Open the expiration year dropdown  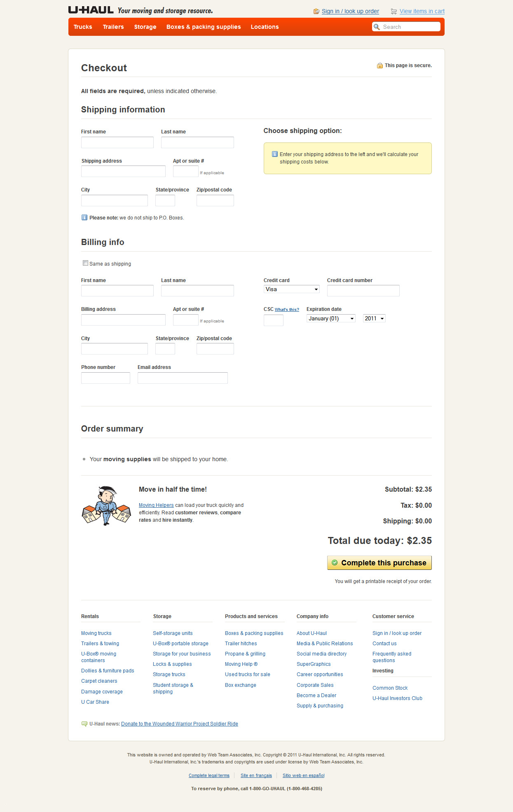point(374,318)
